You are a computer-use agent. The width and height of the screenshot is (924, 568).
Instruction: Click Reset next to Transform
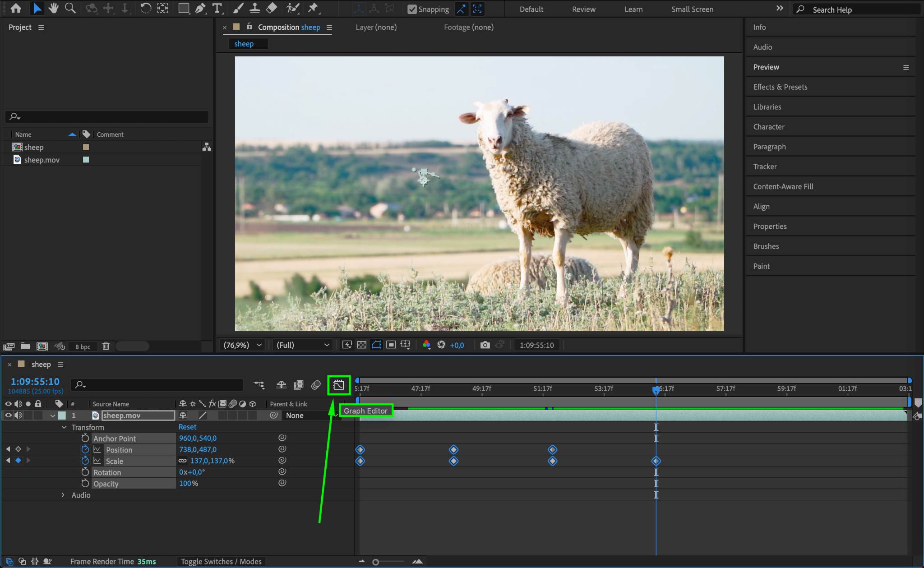pos(187,427)
